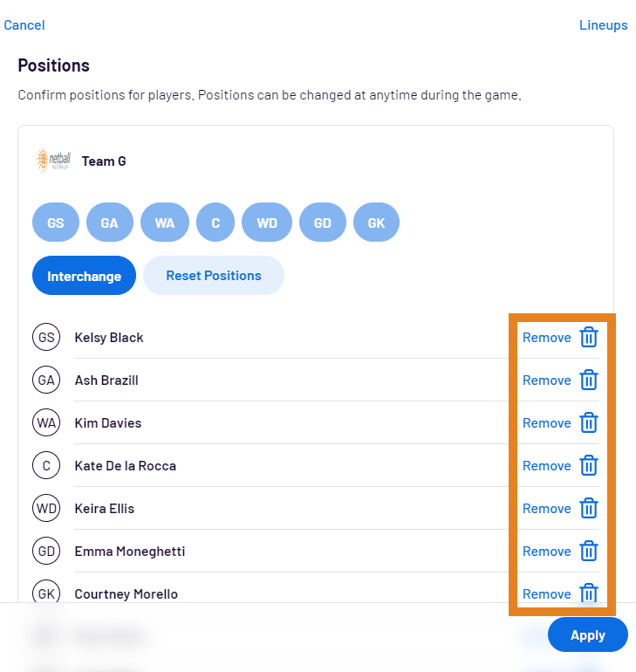Screen dimensions: 636x672
Task: Apply the confirmed positions
Action: coord(588,634)
